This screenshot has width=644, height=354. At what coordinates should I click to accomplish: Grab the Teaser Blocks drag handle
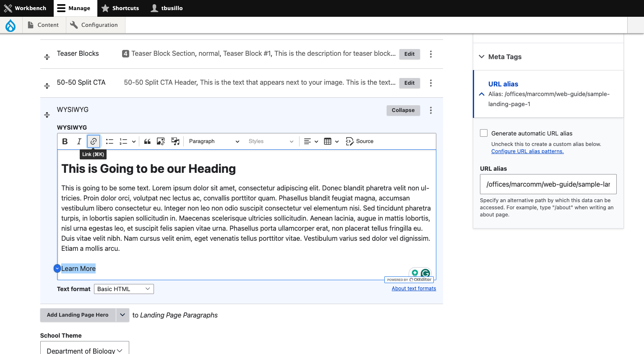click(x=47, y=57)
